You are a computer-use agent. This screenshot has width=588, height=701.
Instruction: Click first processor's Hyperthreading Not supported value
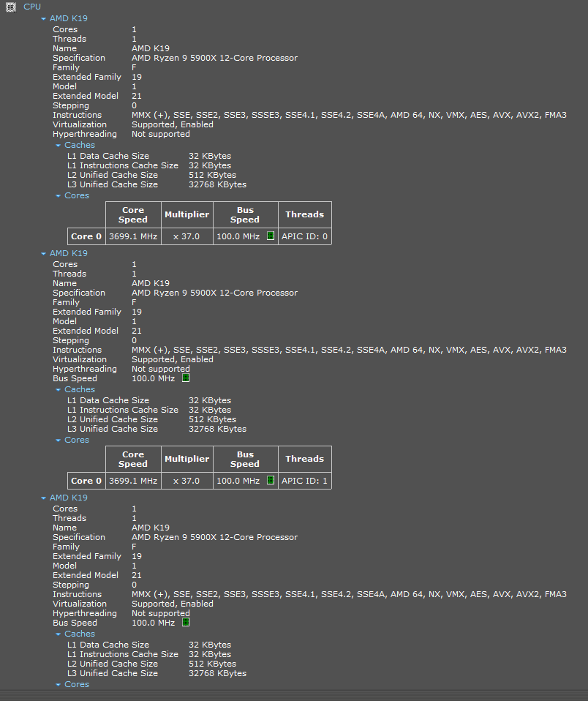[x=161, y=134]
